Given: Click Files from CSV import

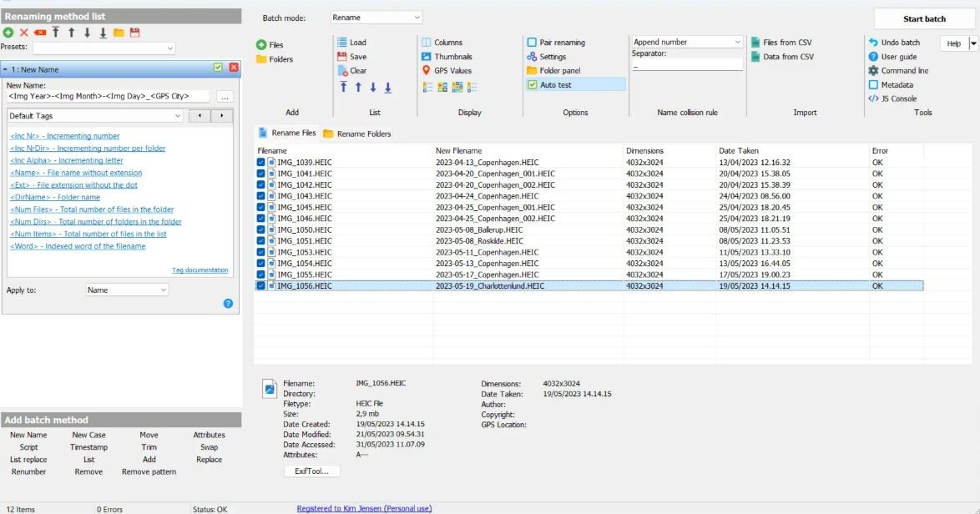Looking at the screenshot, I should click(x=781, y=43).
